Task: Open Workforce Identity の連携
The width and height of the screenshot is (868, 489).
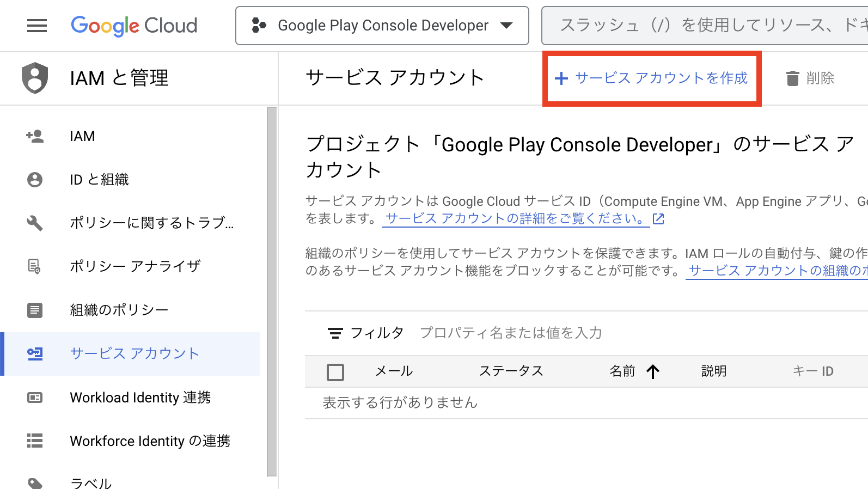Action: pyautogui.click(x=130, y=441)
